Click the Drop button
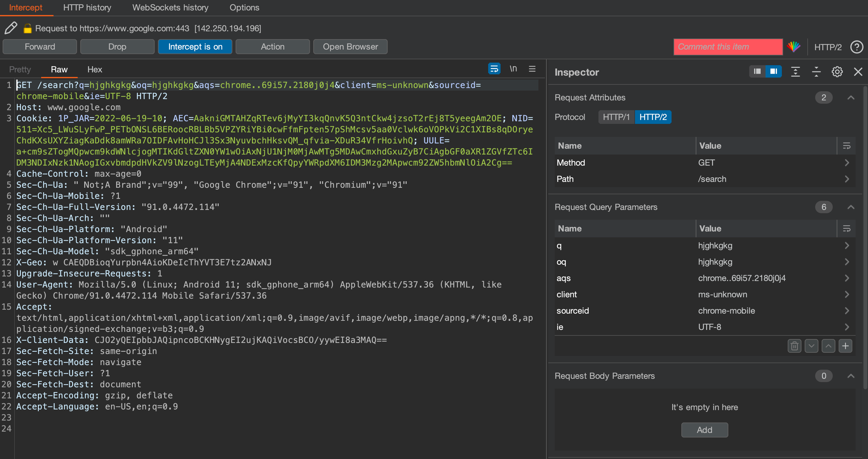 click(x=117, y=47)
